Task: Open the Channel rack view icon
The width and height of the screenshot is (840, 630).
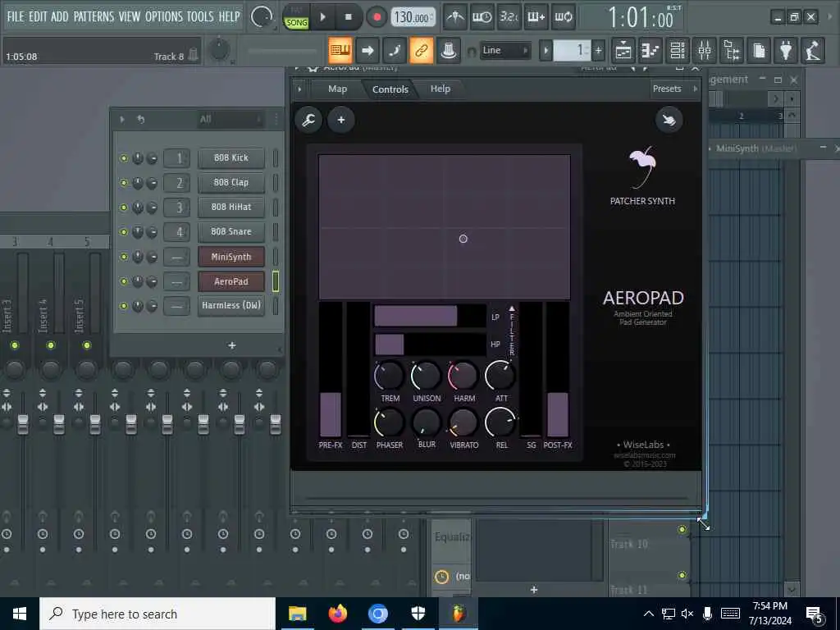Action: (678, 50)
